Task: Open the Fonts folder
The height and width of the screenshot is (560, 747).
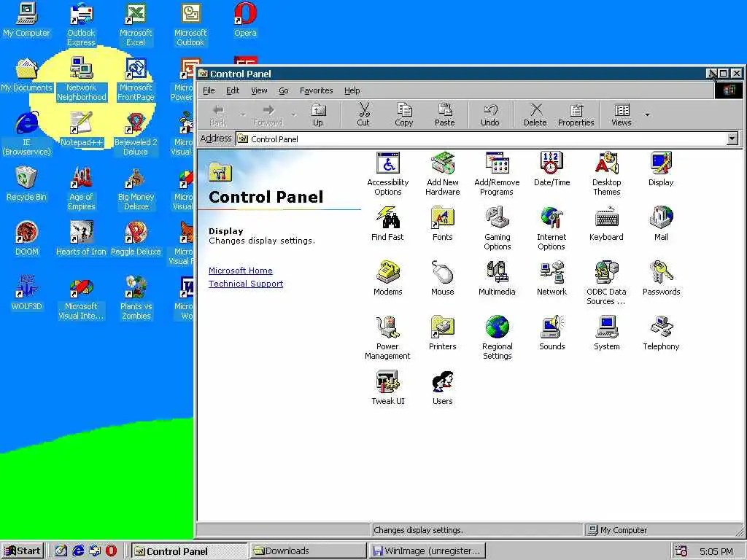Action: 443,224
